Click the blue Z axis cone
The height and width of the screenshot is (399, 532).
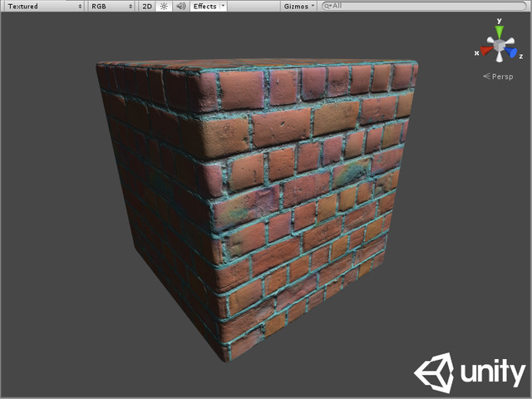510,52
